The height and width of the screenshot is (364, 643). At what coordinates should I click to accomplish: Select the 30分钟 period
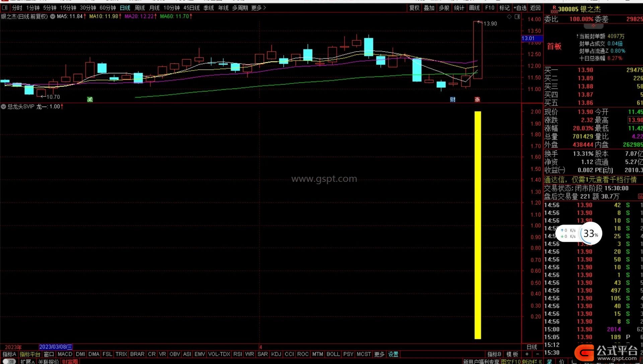tap(88, 8)
